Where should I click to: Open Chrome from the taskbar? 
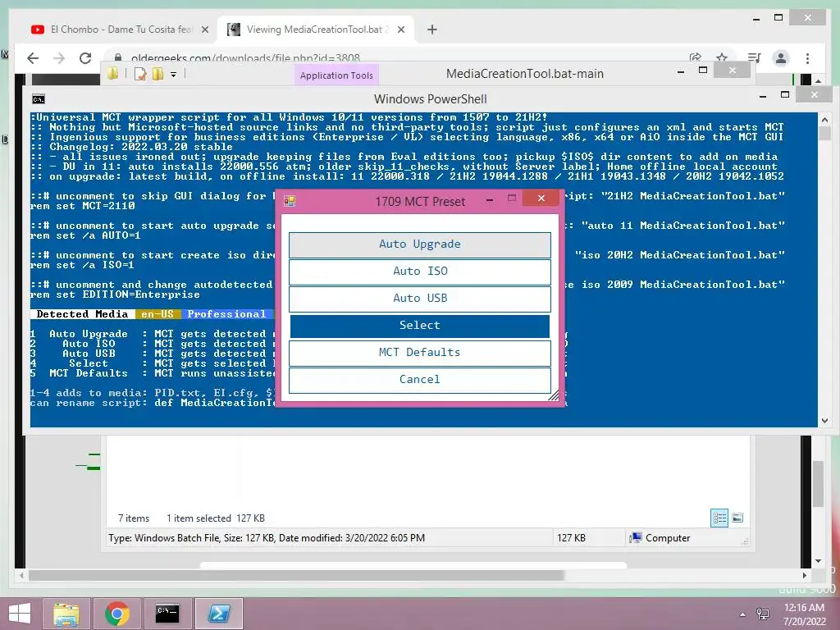116,614
